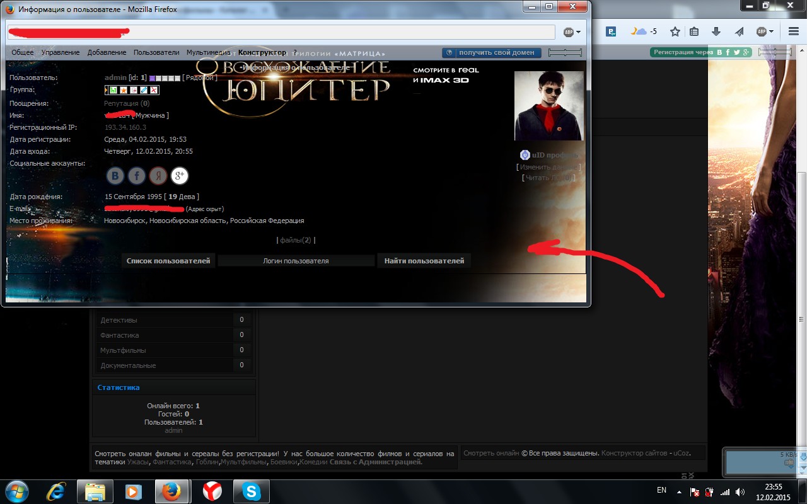Click the ABP icon in main Firefox toolbar
This screenshot has height=504, width=812.
tap(762, 31)
